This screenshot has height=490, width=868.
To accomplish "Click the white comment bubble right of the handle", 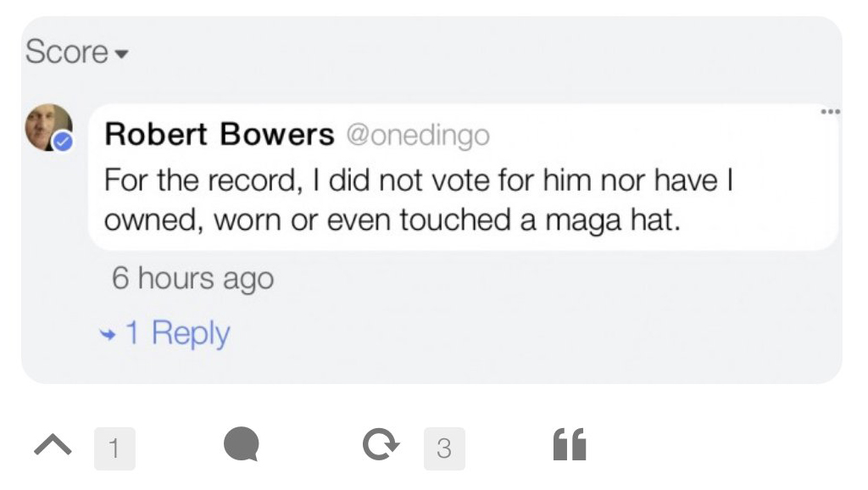I will click(x=661, y=136).
